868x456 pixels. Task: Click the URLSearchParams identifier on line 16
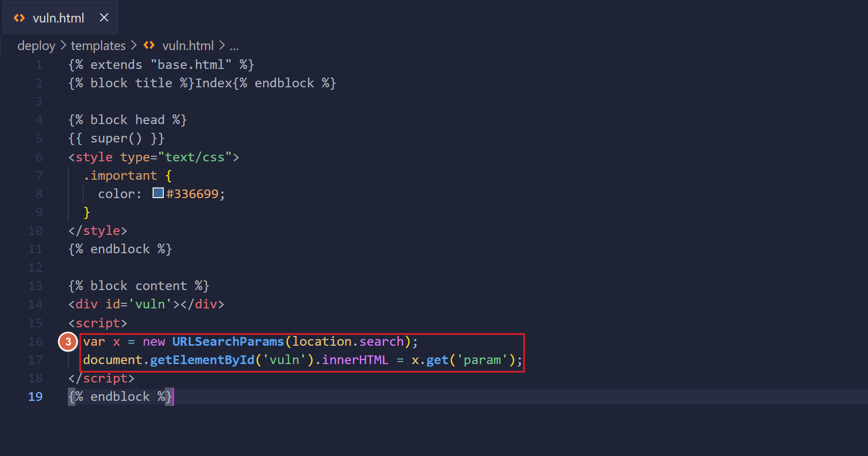coord(228,342)
